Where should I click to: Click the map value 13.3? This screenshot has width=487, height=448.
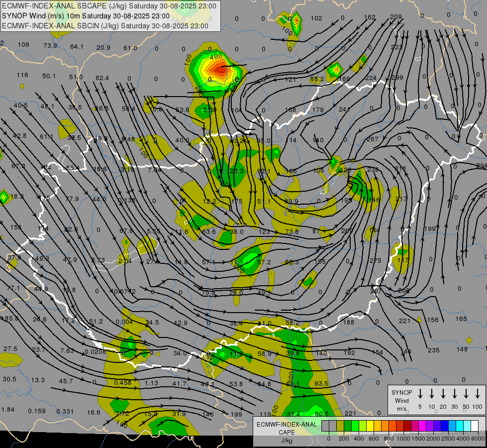(38, 380)
